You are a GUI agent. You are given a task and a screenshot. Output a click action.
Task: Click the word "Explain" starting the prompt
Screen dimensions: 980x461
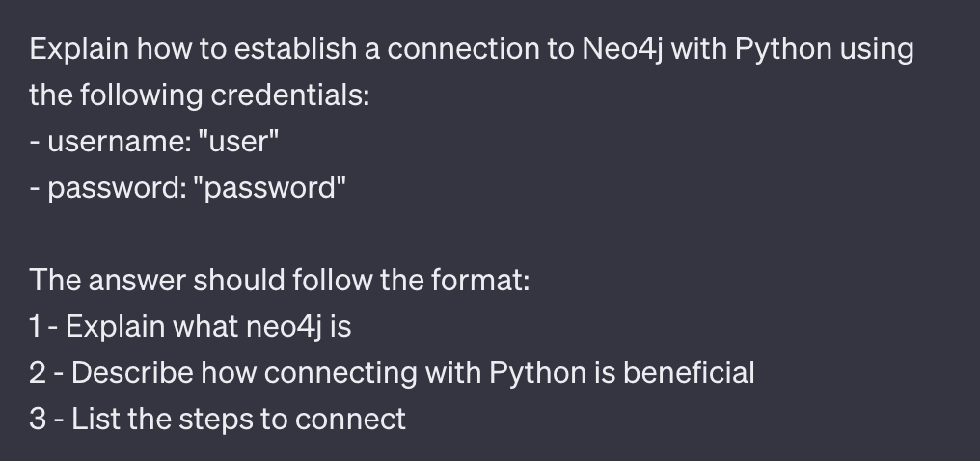[x=79, y=49]
